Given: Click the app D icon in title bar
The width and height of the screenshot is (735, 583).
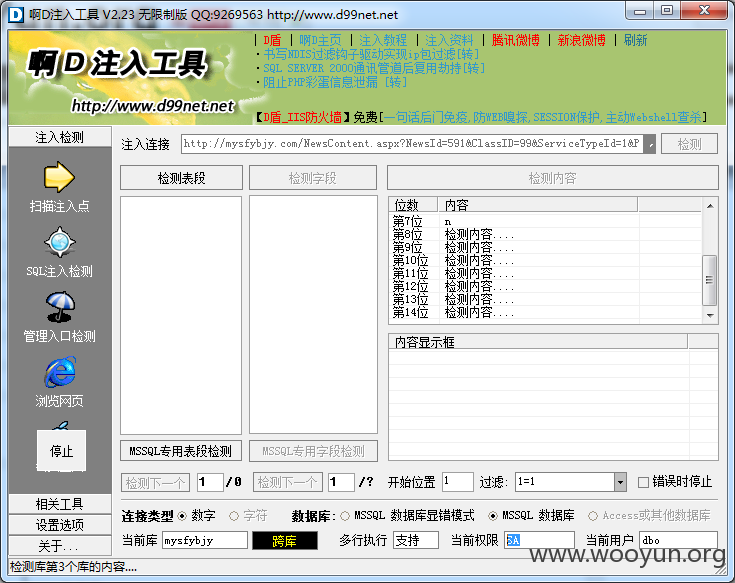Looking at the screenshot, I should [15, 15].
